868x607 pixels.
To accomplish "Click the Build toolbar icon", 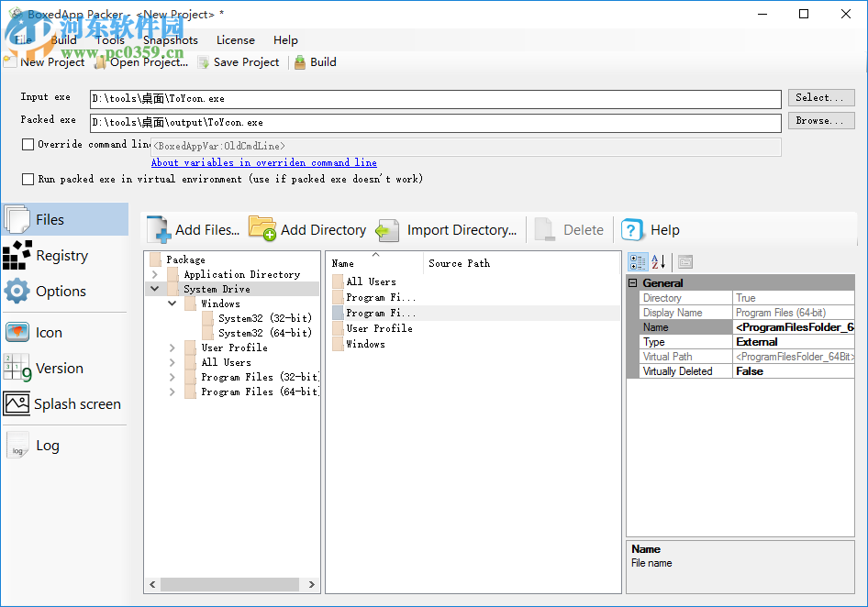I will (x=300, y=61).
